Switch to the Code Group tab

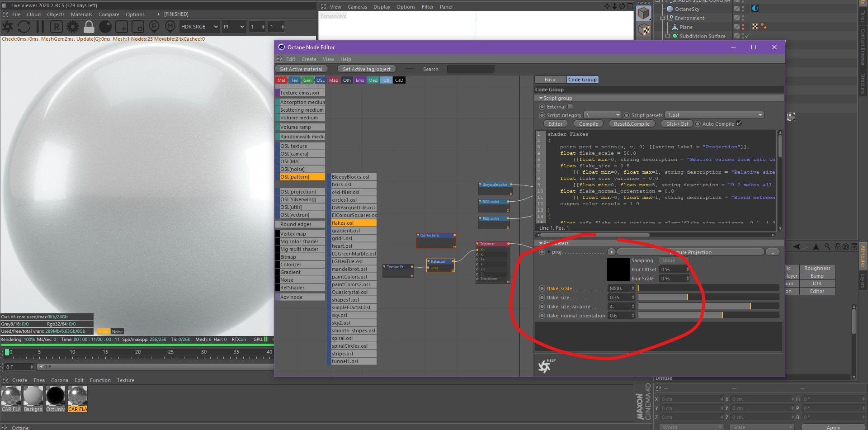[x=582, y=80]
